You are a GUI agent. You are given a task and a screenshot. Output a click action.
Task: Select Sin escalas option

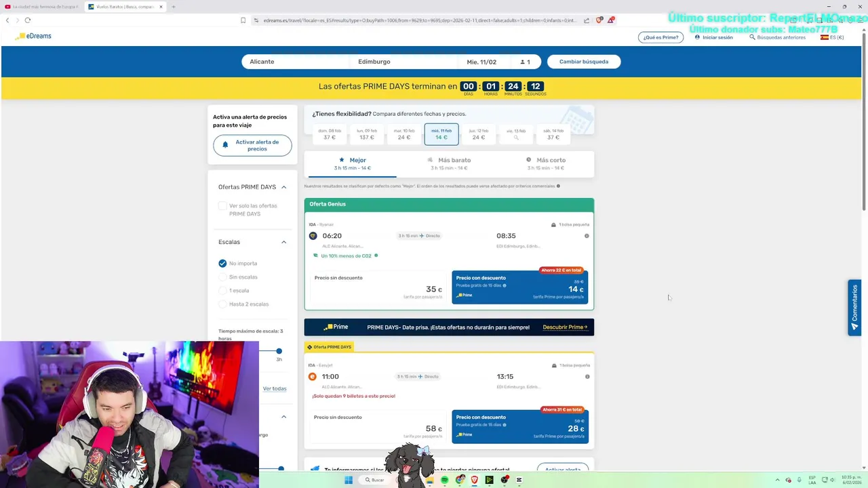(x=222, y=277)
